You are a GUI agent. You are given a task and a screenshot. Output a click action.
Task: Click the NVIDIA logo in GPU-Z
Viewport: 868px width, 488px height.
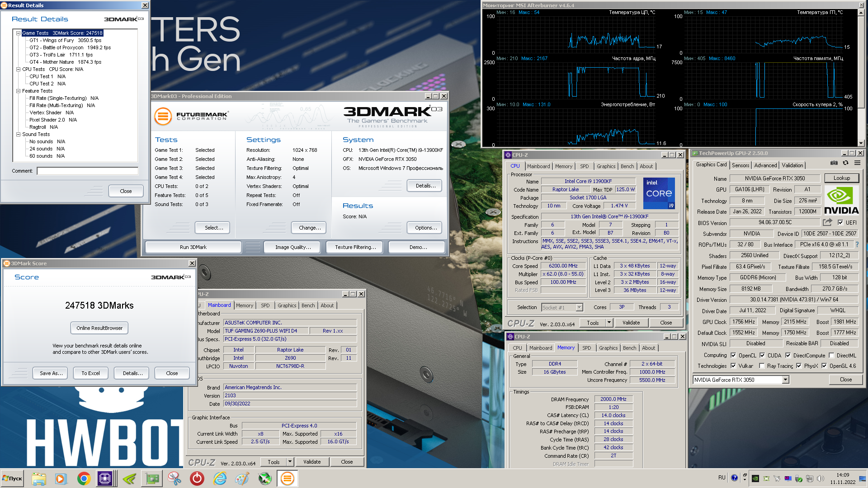tap(841, 200)
